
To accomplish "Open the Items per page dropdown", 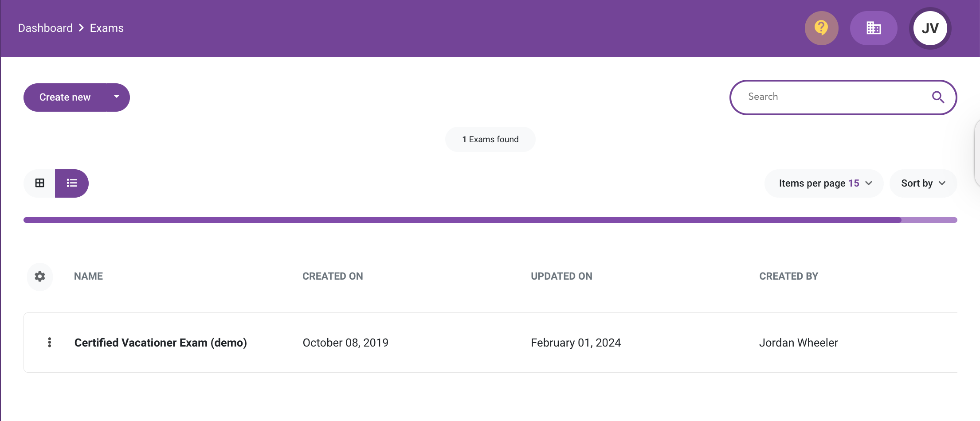I will point(824,183).
